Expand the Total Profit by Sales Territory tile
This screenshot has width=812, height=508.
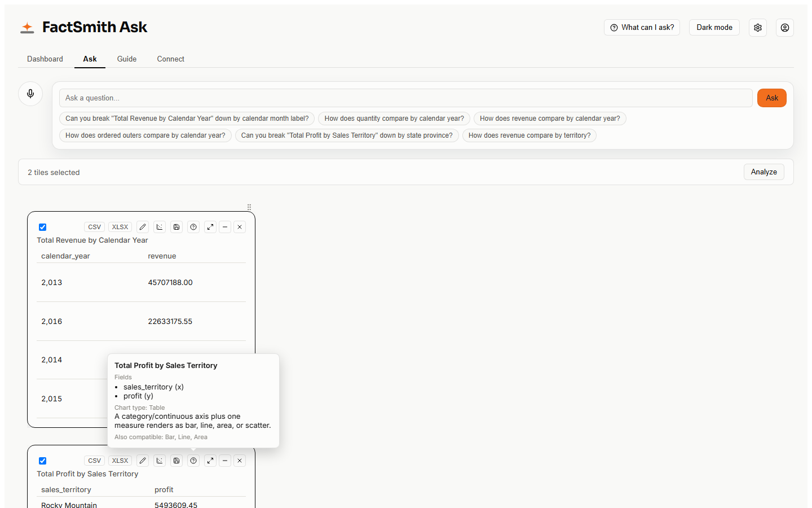click(210, 461)
